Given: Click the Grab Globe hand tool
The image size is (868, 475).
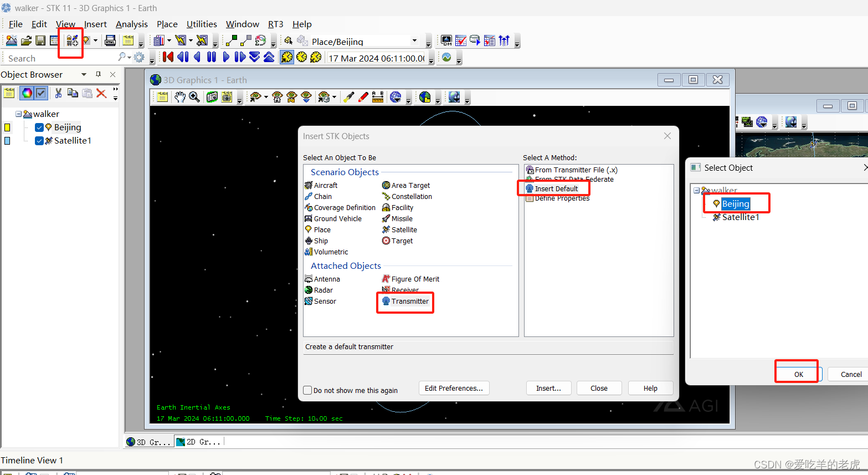Looking at the screenshot, I should tap(179, 97).
